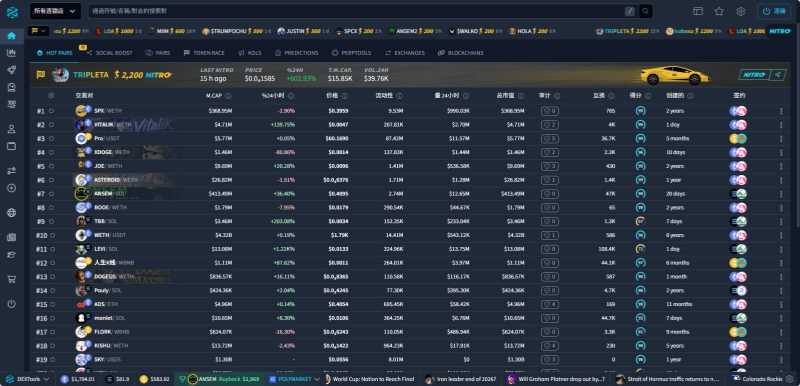Toggle favorite star for rank #17 FLORK
This screenshot has height=386, width=800.
[x=52, y=332]
